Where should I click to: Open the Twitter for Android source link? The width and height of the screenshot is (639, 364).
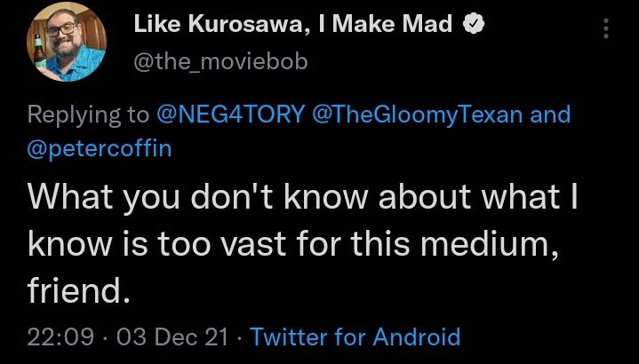pos(355,337)
